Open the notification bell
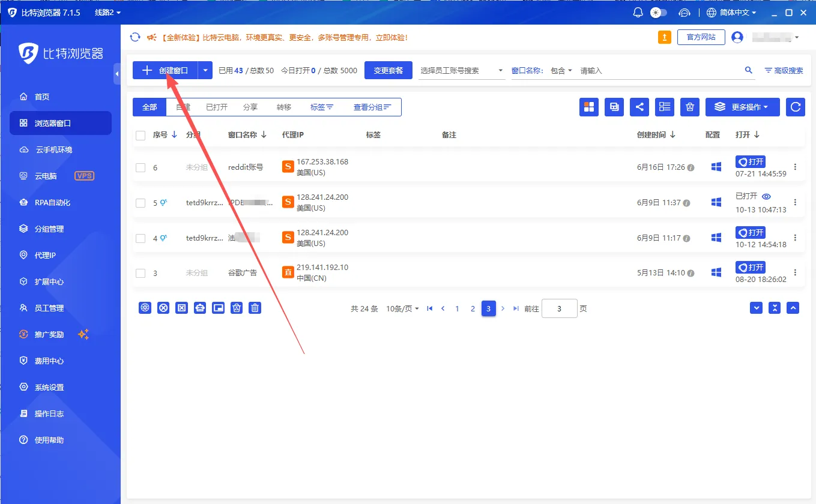 click(x=638, y=13)
